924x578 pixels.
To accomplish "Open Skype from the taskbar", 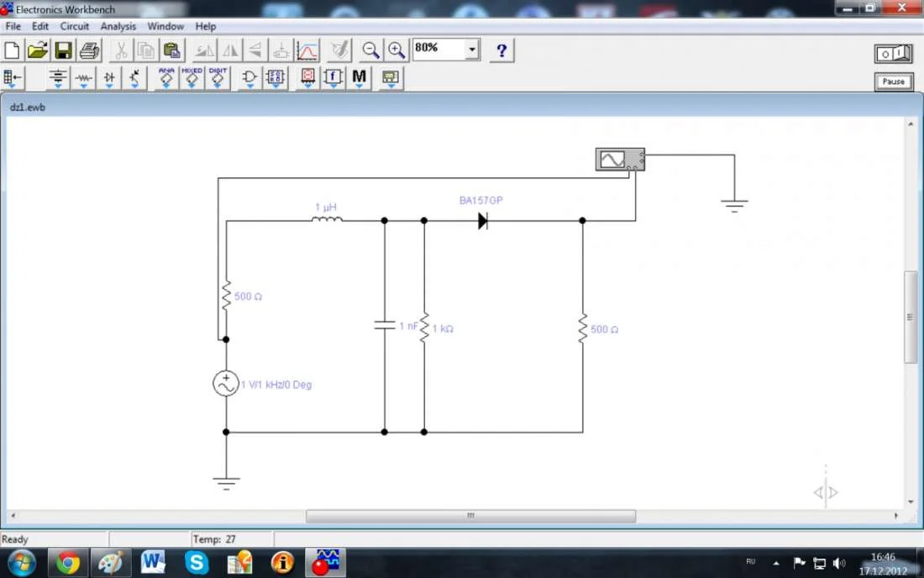I will 197,563.
